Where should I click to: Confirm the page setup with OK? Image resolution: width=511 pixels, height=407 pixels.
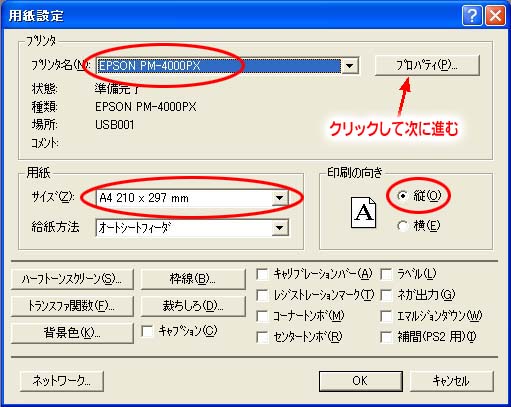360,381
